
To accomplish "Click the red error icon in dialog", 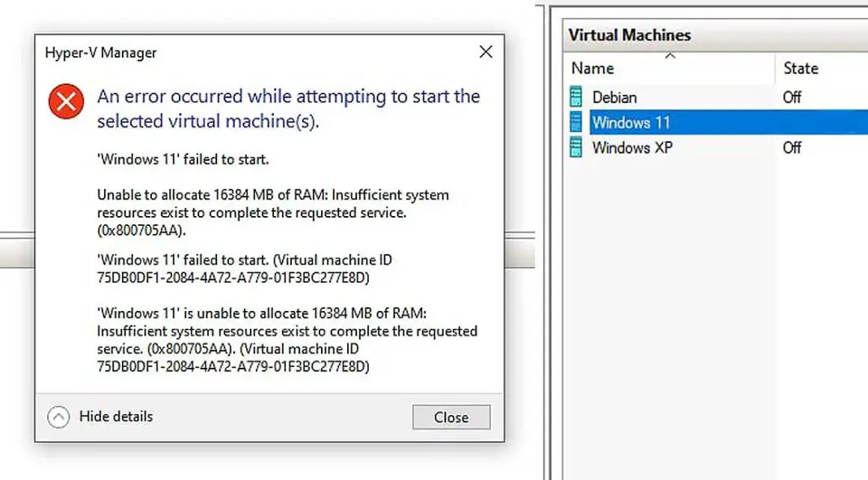I will (66, 102).
